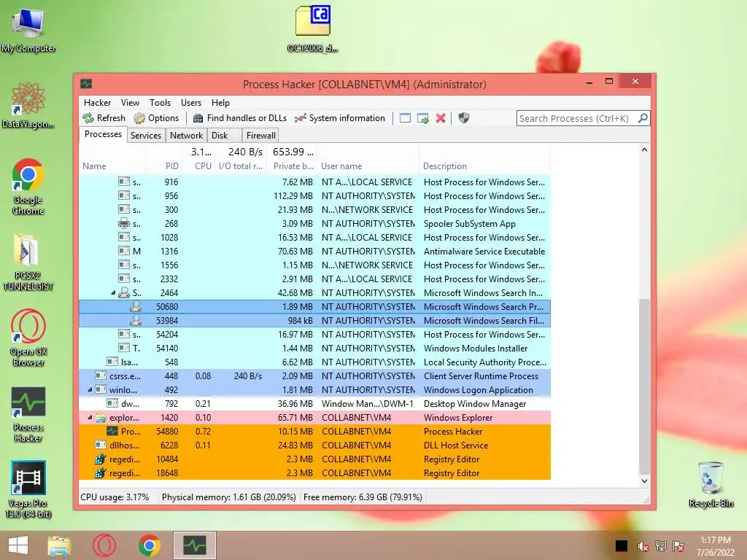The image size is (747, 560).
Task: Select process with PID 53984
Action: (314, 321)
